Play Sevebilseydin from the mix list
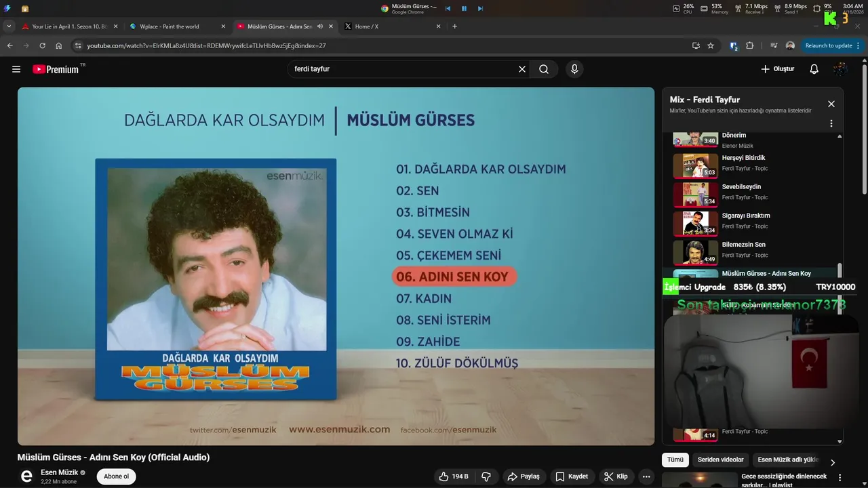 point(753,194)
